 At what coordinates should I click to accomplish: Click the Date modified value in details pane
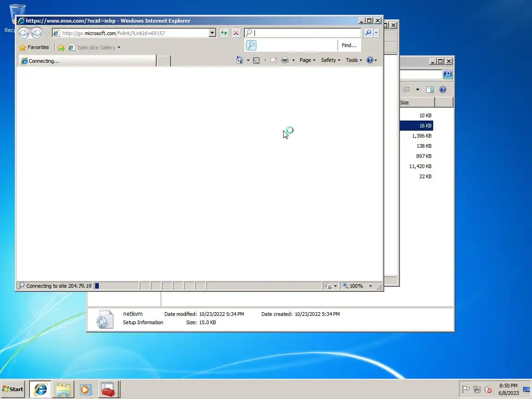(x=222, y=314)
